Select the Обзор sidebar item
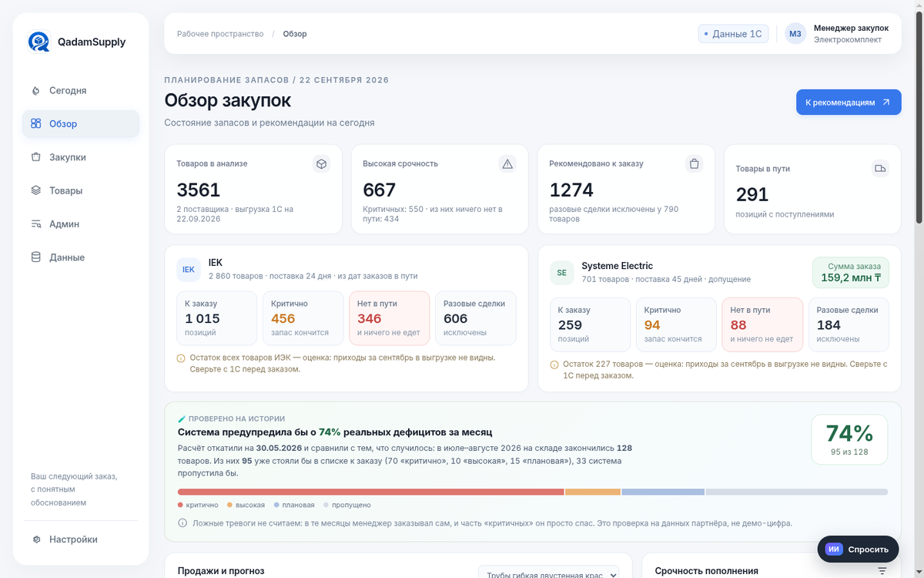The image size is (924, 578). click(x=81, y=123)
